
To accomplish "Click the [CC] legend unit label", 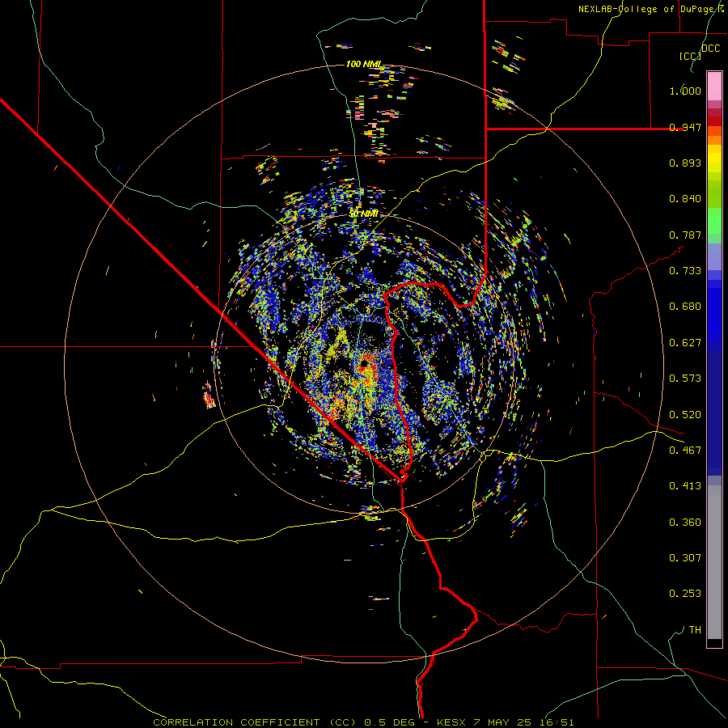I will 690,56.
